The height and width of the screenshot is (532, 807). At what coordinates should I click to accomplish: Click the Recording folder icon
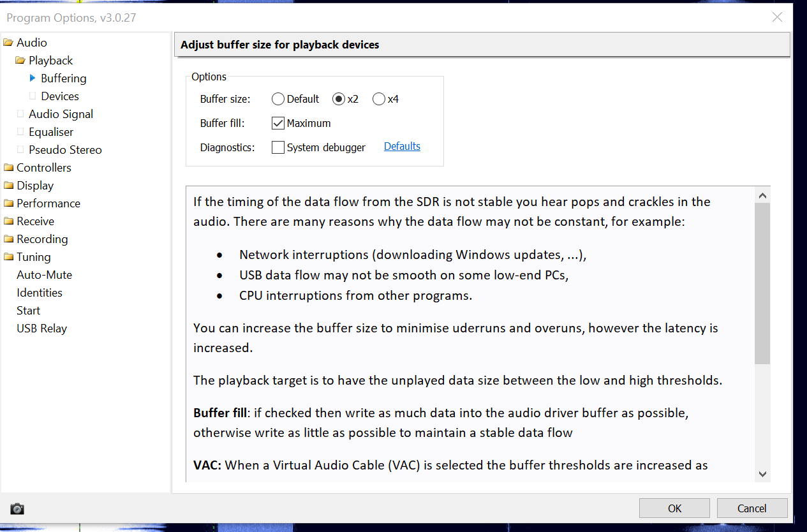tap(8, 239)
